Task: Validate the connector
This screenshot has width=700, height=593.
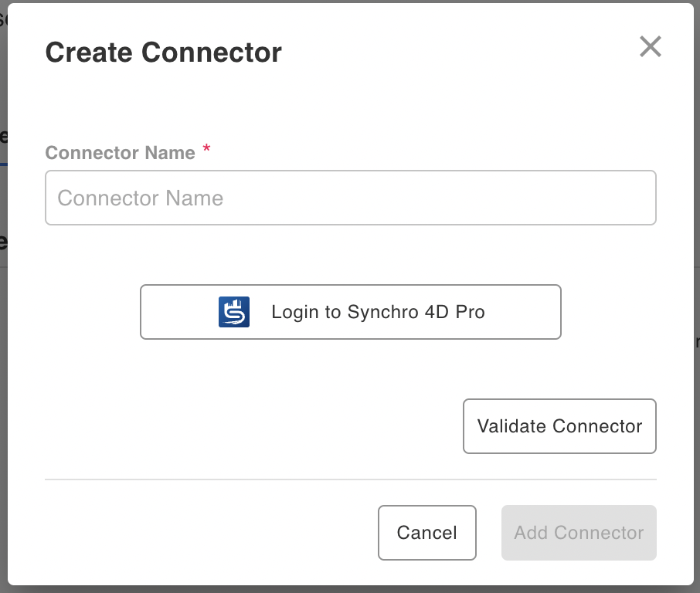Action: (x=559, y=426)
